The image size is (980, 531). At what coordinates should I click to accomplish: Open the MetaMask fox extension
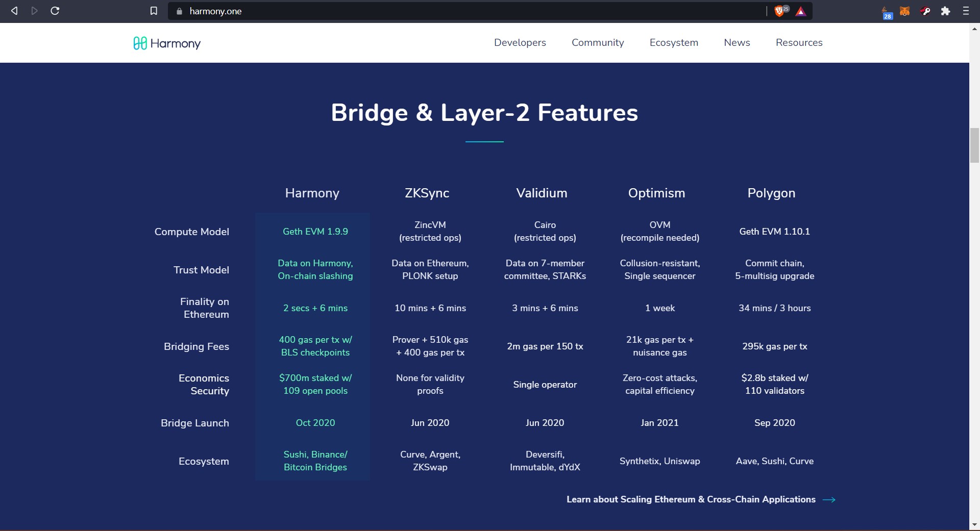905,11
